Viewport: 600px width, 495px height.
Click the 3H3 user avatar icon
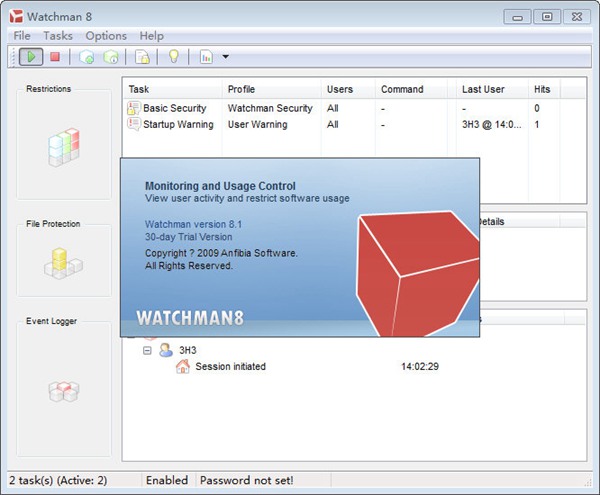(166, 350)
